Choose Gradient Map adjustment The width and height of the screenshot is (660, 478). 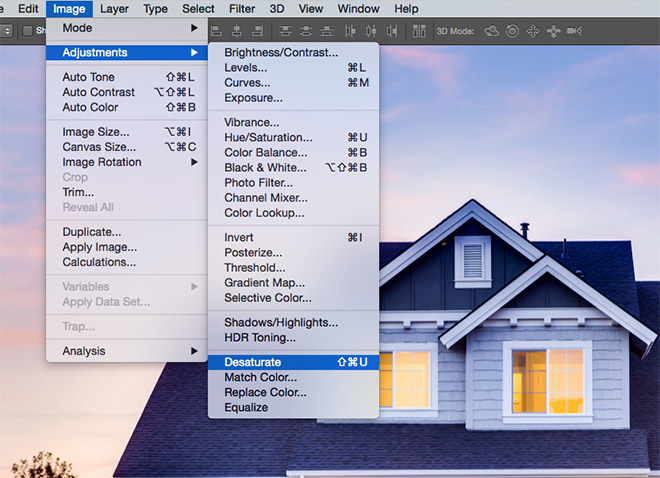click(293, 283)
